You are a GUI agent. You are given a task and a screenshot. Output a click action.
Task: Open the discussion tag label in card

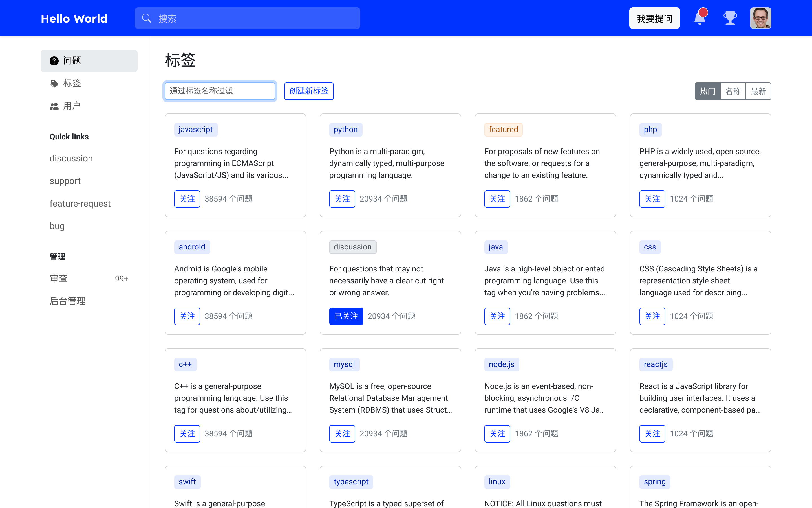coord(353,247)
